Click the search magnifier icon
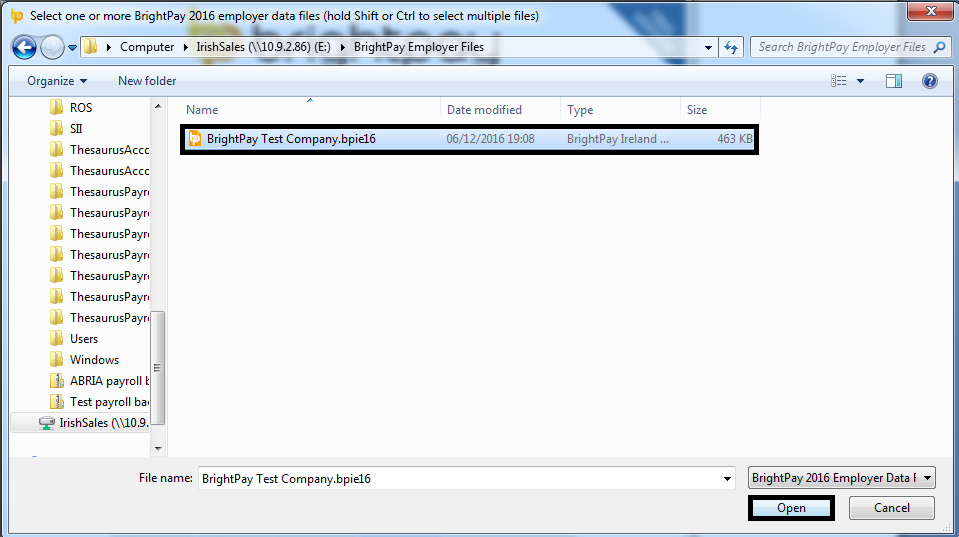The height and width of the screenshot is (537, 959). click(x=939, y=47)
